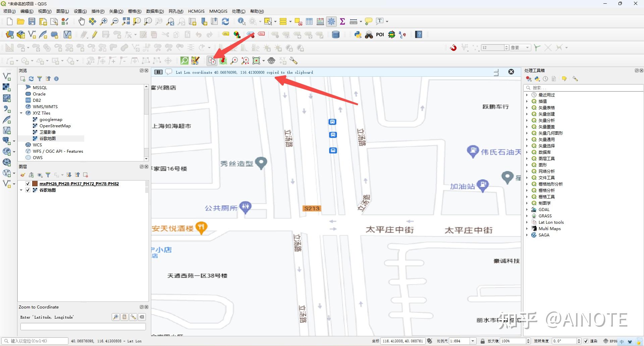Toggle the 渲染 render checkbox

coord(586,341)
